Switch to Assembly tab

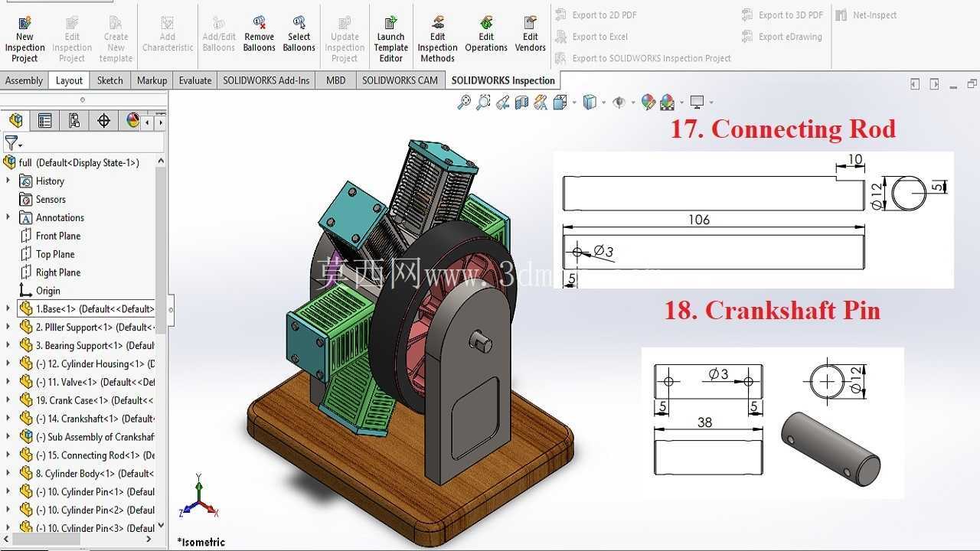[24, 80]
